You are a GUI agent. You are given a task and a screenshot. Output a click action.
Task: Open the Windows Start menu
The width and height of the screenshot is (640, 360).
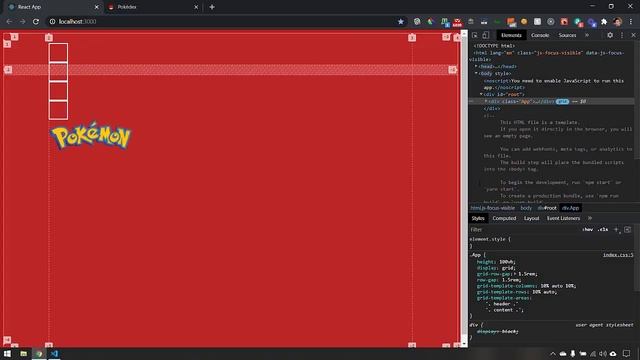coord(7,353)
